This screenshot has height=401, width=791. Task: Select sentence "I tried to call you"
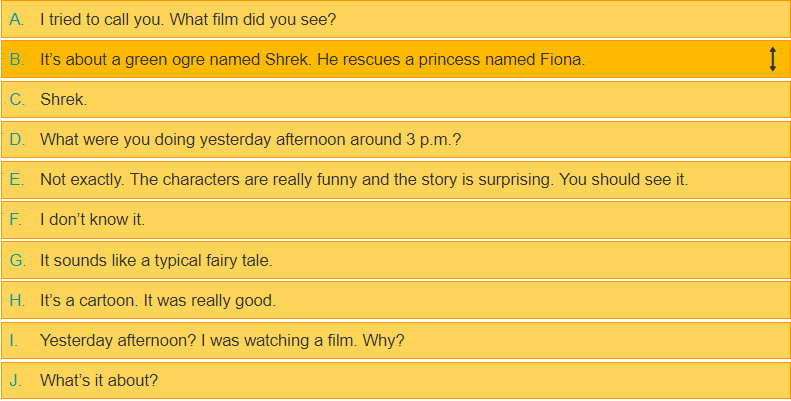click(x=188, y=19)
